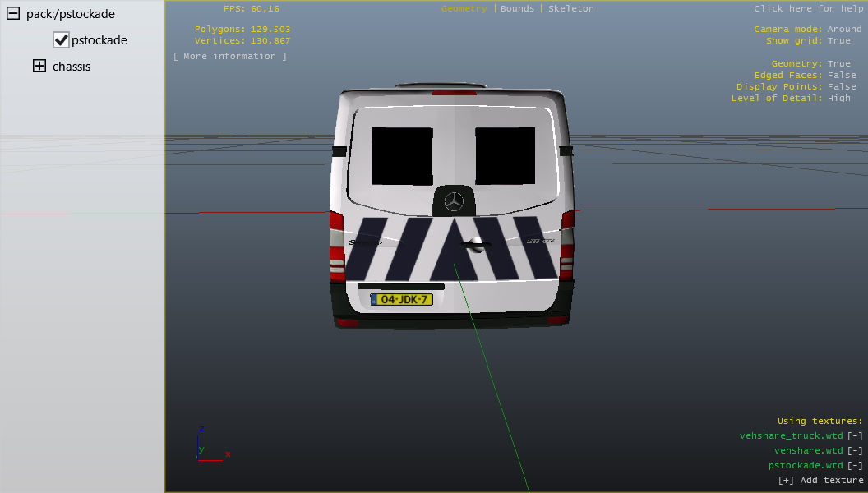Screen dimensions: 868x493
Task: Remove the vehshare_truck.wtd texture
Action: [x=855, y=436]
